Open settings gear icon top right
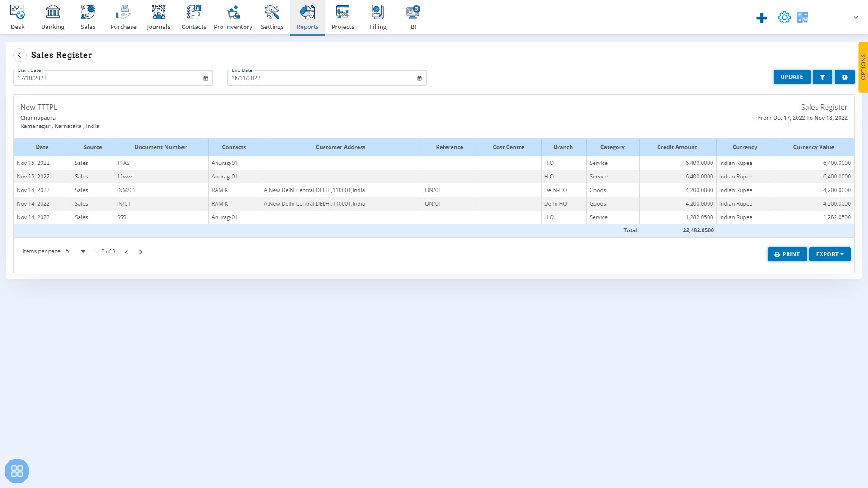Image resolution: width=868 pixels, height=488 pixels. [x=784, y=17]
